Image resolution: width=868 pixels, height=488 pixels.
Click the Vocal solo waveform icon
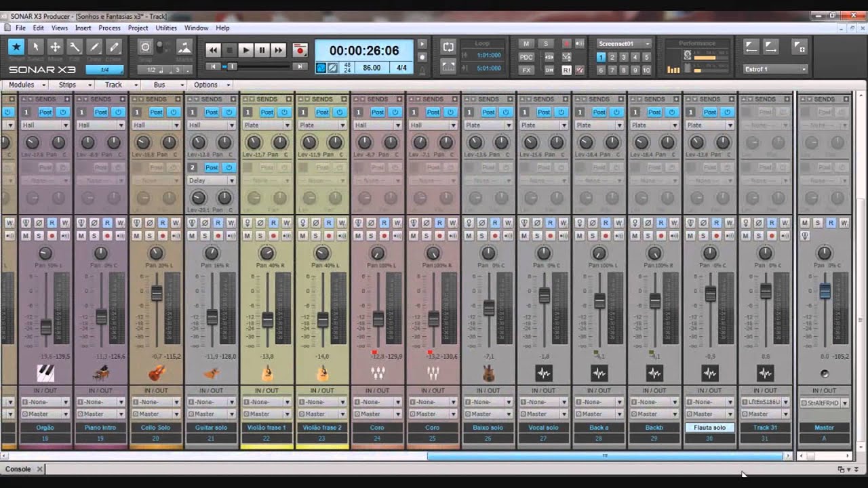pyautogui.click(x=543, y=373)
